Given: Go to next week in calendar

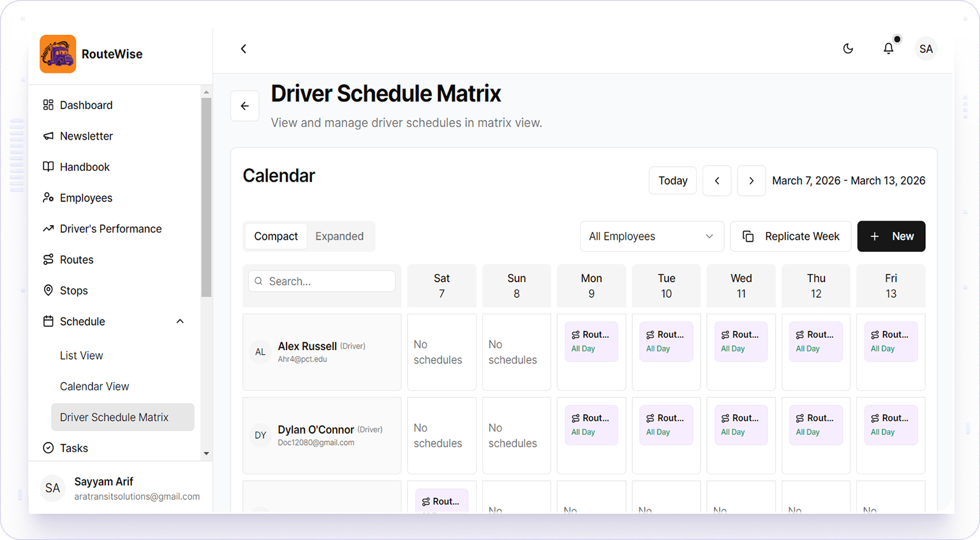Looking at the screenshot, I should (x=751, y=181).
